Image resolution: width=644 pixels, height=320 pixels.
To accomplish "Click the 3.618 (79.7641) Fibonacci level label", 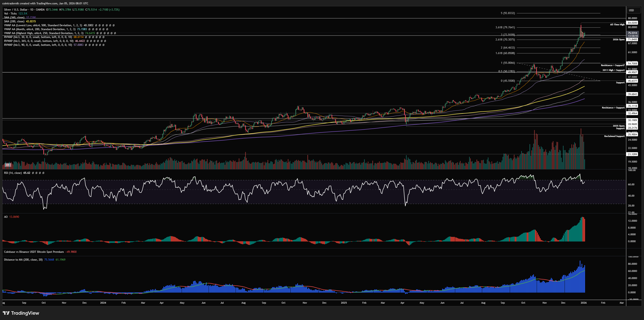I will click(x=505, y=27).
